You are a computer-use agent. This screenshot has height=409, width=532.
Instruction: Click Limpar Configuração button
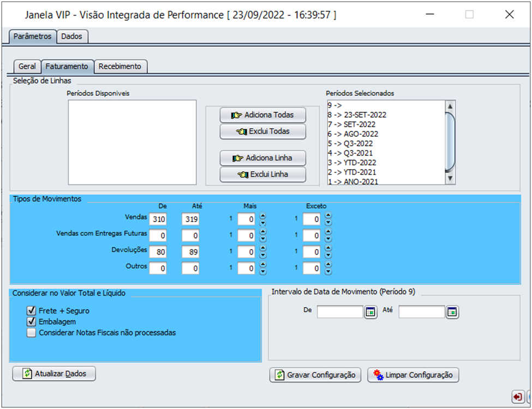click(413, 375)
